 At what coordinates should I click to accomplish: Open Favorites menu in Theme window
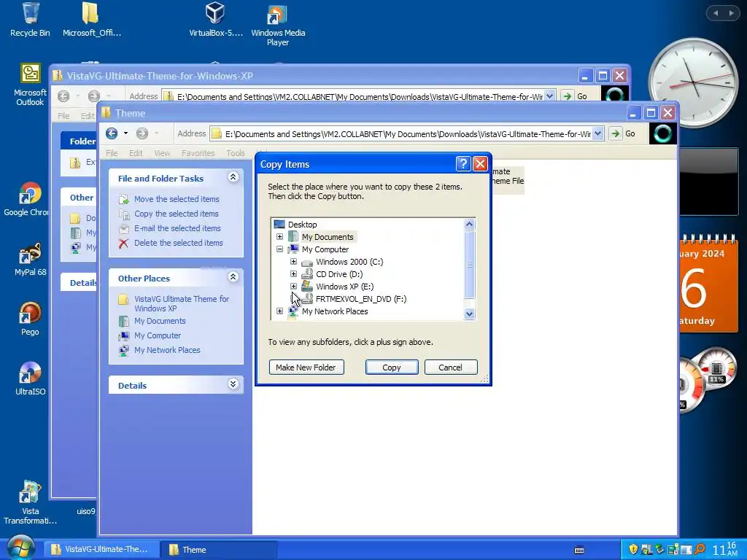click(198, 153)
